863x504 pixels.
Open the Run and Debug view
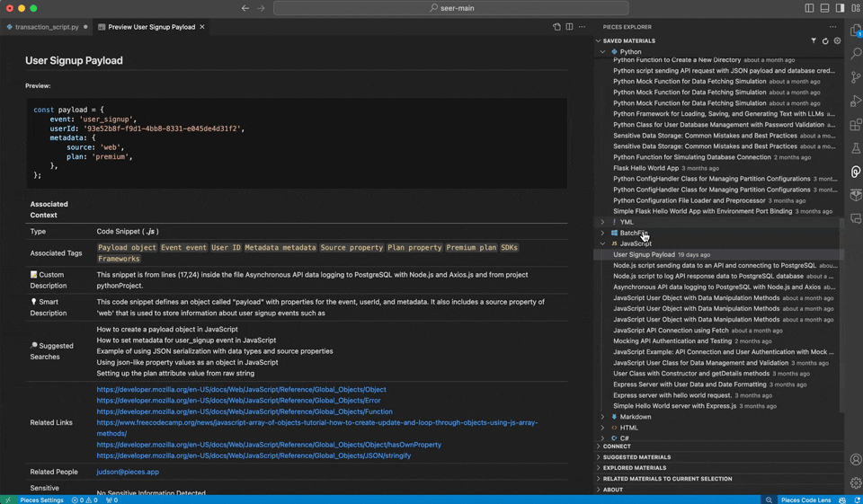[x=856, y=102]
